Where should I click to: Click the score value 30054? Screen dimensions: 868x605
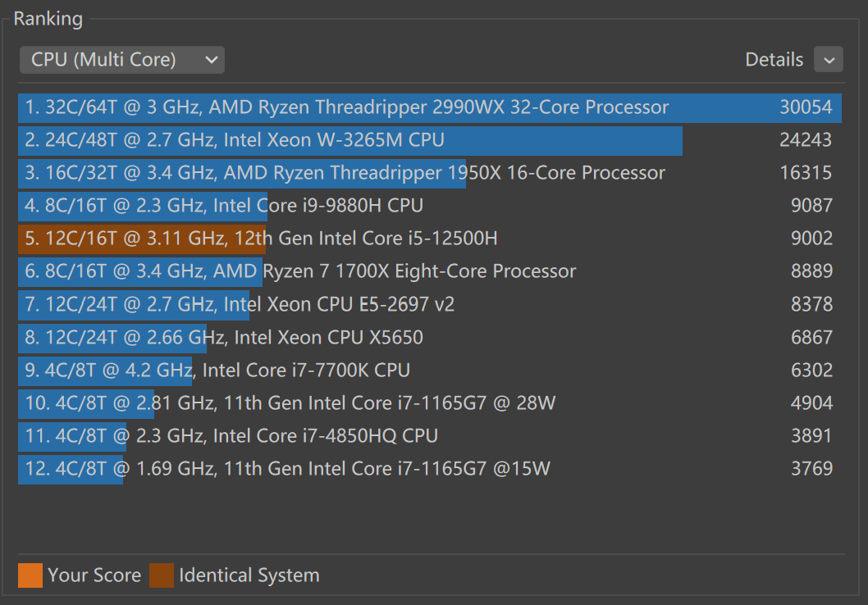tap(806, 107)
